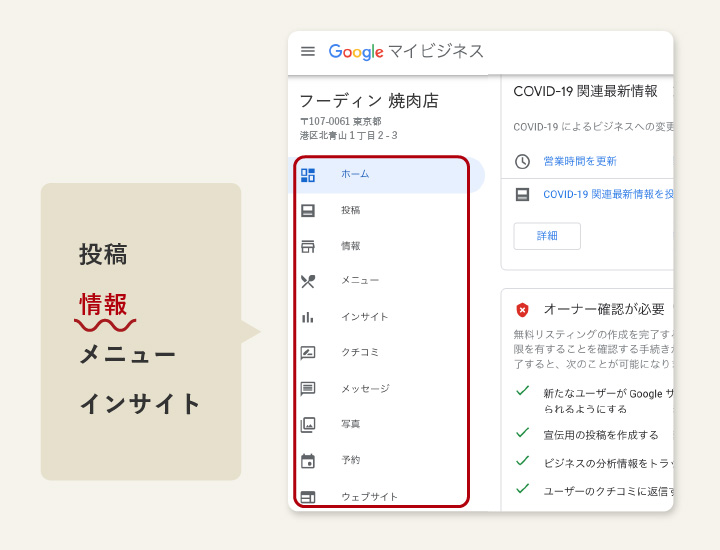Viewport: 720px width, 550px height.
Task: Open クチコミ in the sidebar menu
Action: [360, 352]
